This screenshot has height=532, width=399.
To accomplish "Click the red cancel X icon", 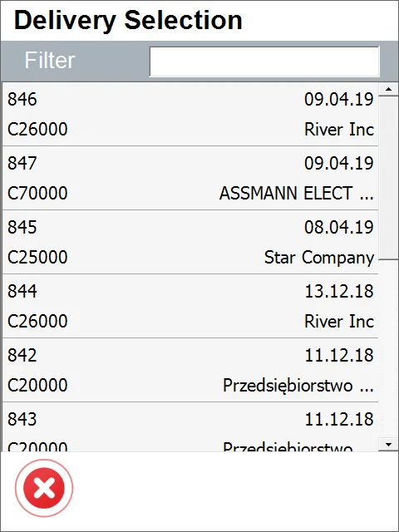I will click(x=44, y=488).
